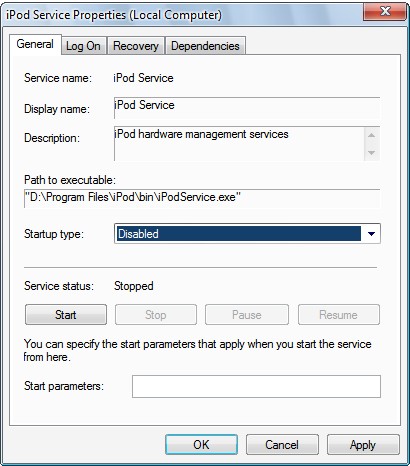Click the Description scroll down arrow
Viewport: 410px width, 466px height.
tap(371, 153)
